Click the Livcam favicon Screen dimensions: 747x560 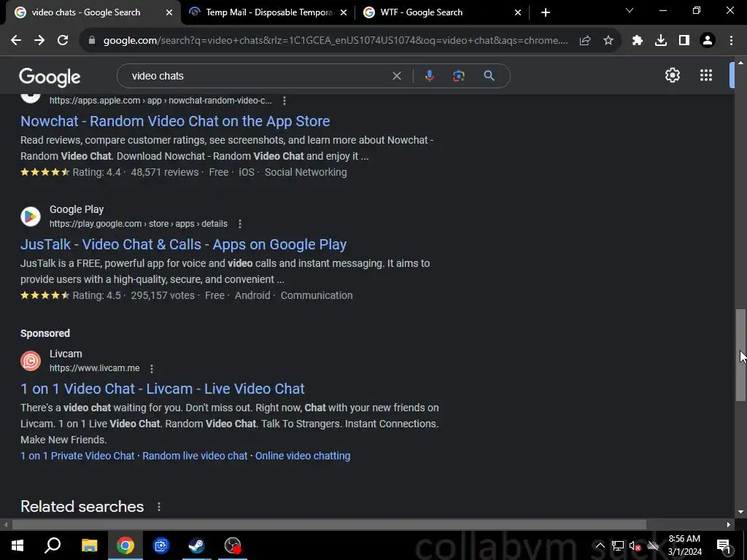[x=31, y=361]
